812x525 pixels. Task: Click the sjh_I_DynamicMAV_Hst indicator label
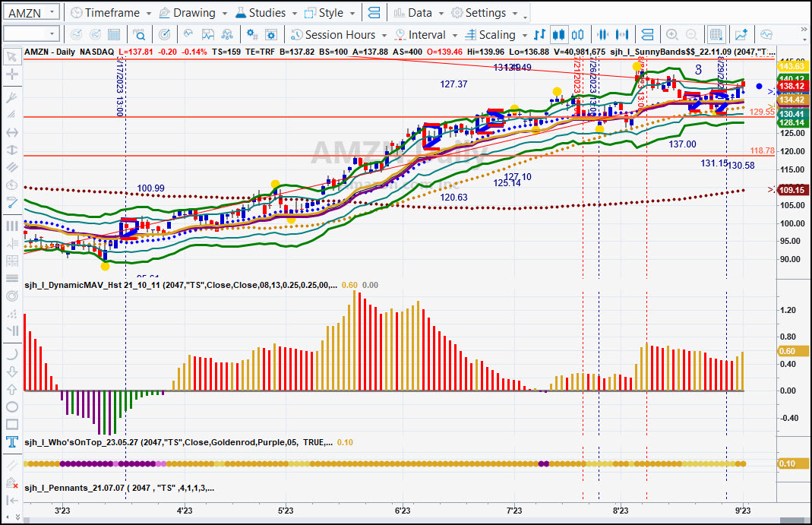[x=181, y=285]
